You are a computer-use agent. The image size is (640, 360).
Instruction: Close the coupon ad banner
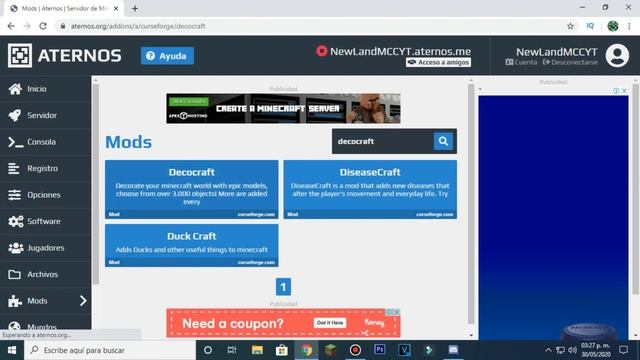coord(397,312)
